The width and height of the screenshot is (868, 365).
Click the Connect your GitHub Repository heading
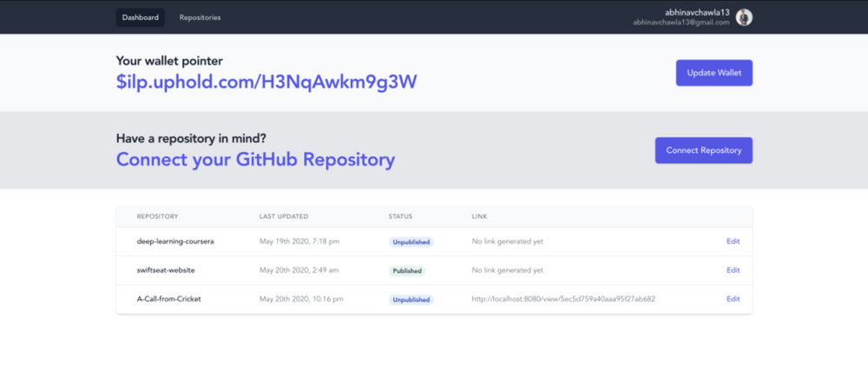click(255, 159)
